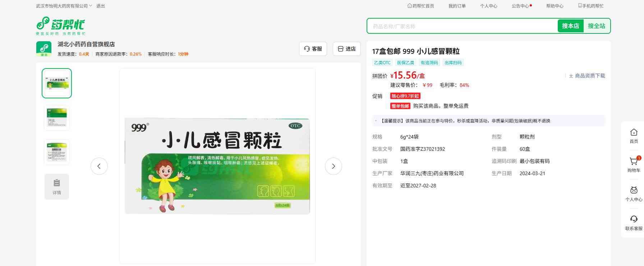Show next product image

tap(333, 166)
